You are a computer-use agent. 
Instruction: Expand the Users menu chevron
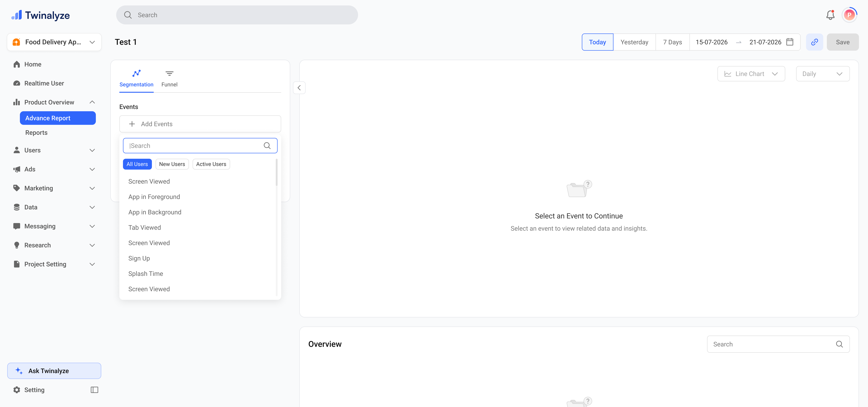coord(92,150)
